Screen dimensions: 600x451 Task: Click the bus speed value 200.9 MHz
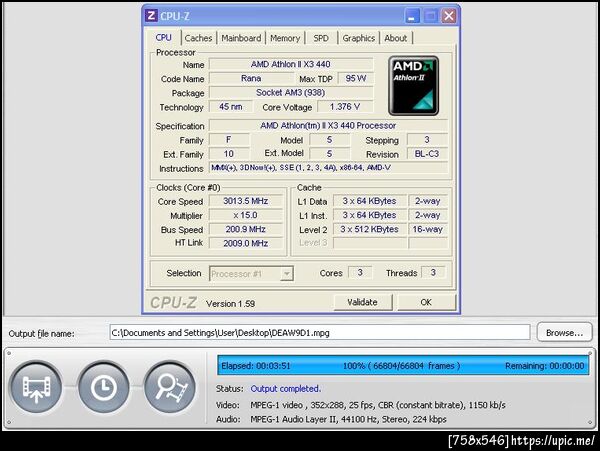246,230
